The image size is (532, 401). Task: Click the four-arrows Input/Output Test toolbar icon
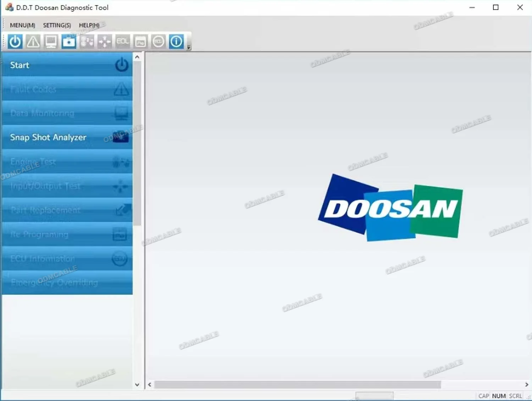(x=105, y=42)
